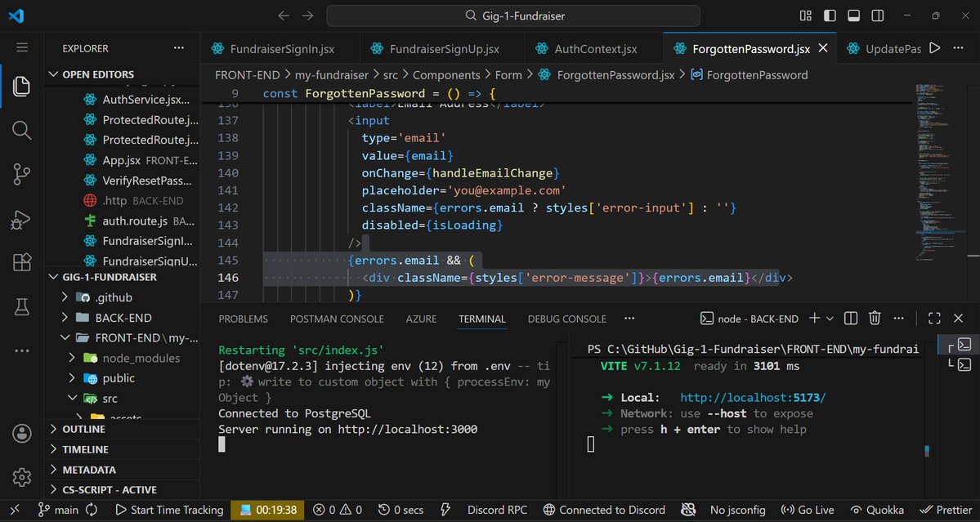The image size is (980, 522).
Task: Click Start Time Tracking in status bar
Action: tap(169, 510)
